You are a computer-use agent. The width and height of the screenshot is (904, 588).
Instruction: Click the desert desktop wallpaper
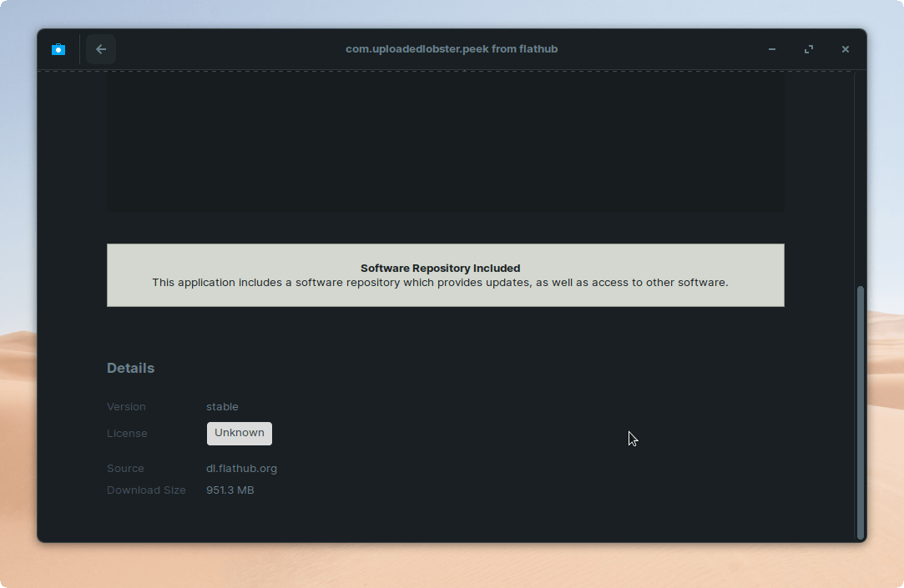451,567
